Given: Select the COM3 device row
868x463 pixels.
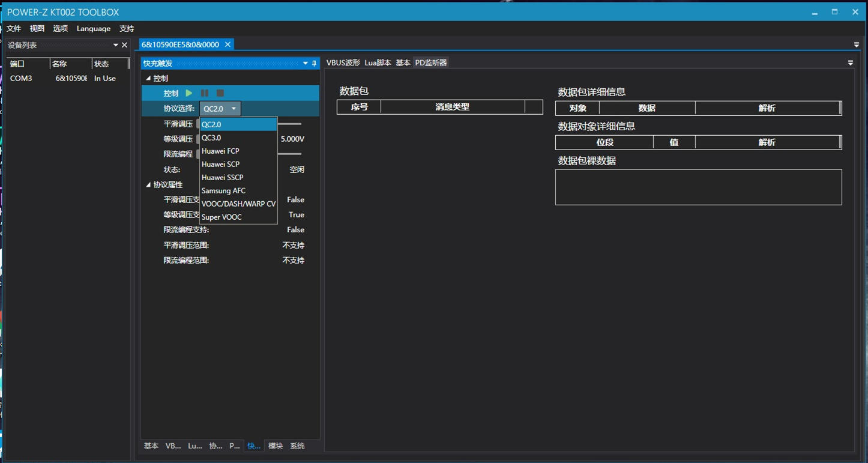Looking at the screenshot, I should [x=68, y=78].
